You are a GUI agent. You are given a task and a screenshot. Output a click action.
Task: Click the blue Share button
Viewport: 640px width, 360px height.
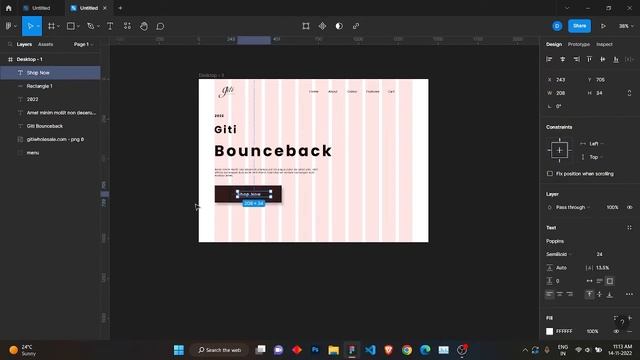pos(579,26)
